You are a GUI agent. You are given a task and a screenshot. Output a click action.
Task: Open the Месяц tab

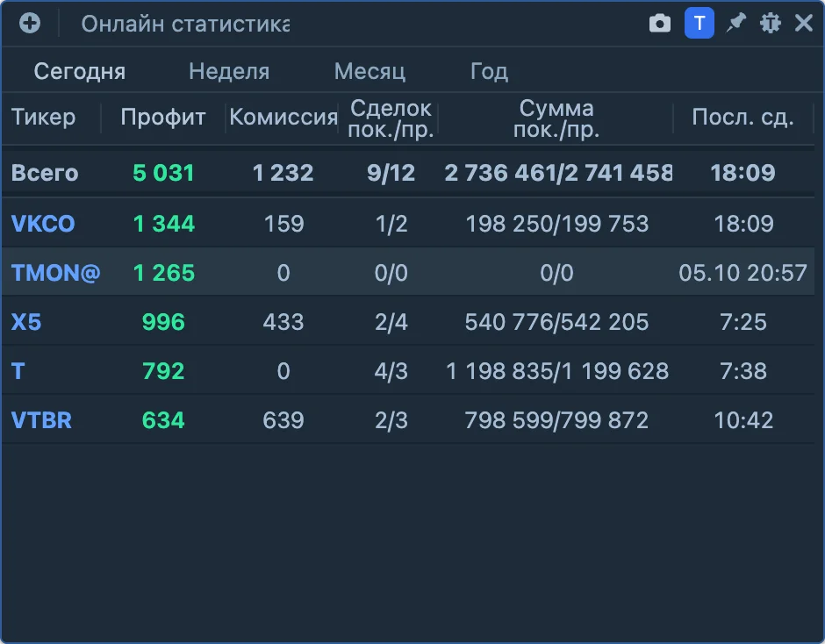coord(369,71)
